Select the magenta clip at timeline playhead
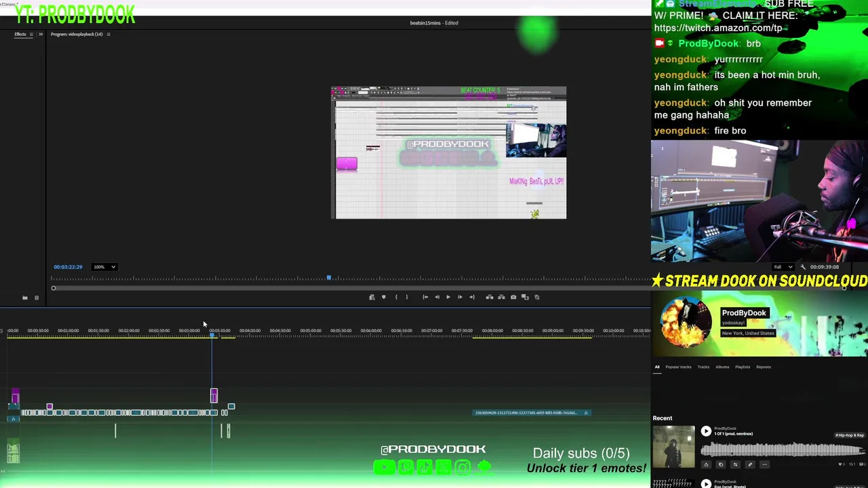This screenshot has width=868, height=488. tap(214, 396)
